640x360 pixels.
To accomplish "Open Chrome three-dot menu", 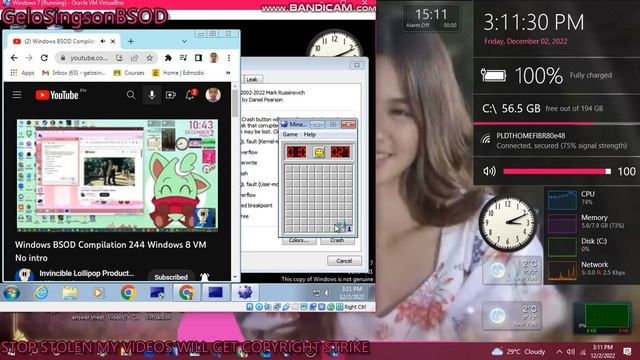I will (229, 58).
